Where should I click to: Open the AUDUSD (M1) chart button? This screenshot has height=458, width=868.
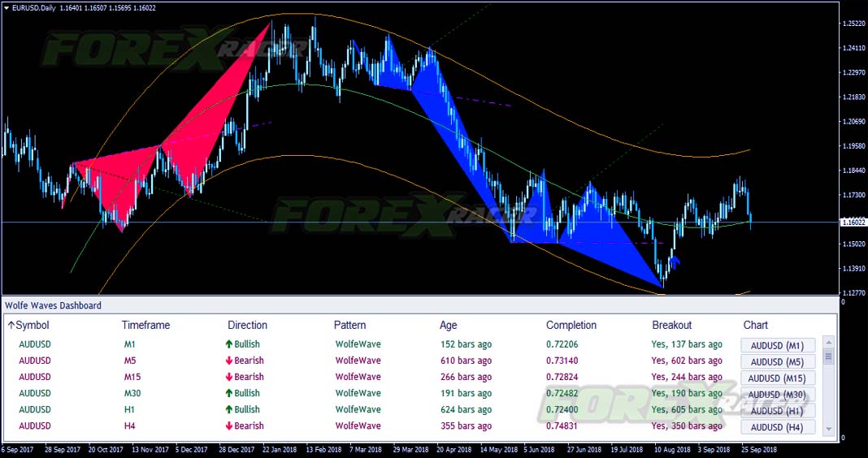778,346
